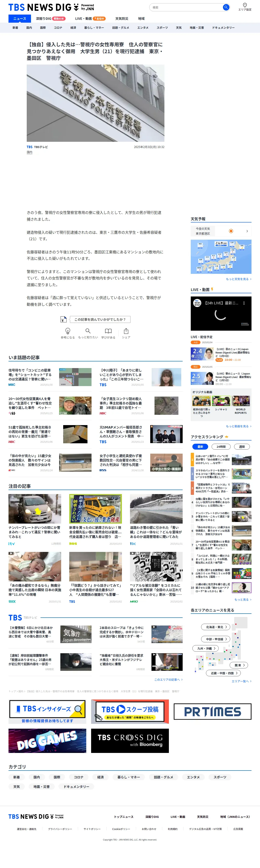Open 国内 in the category navigation bar
The height and width of the screenshot is (868, 260).
[29, 28]
